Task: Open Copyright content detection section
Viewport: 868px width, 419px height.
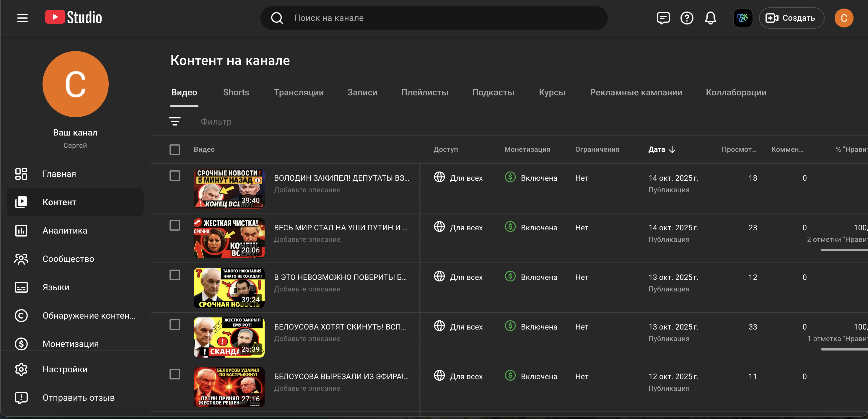Action: pos(89,315)
